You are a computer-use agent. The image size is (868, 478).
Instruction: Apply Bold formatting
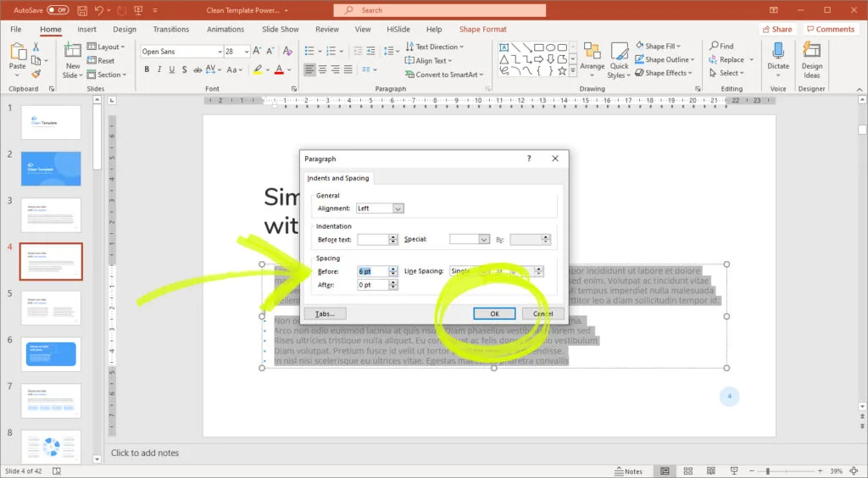tap(147, 69)
